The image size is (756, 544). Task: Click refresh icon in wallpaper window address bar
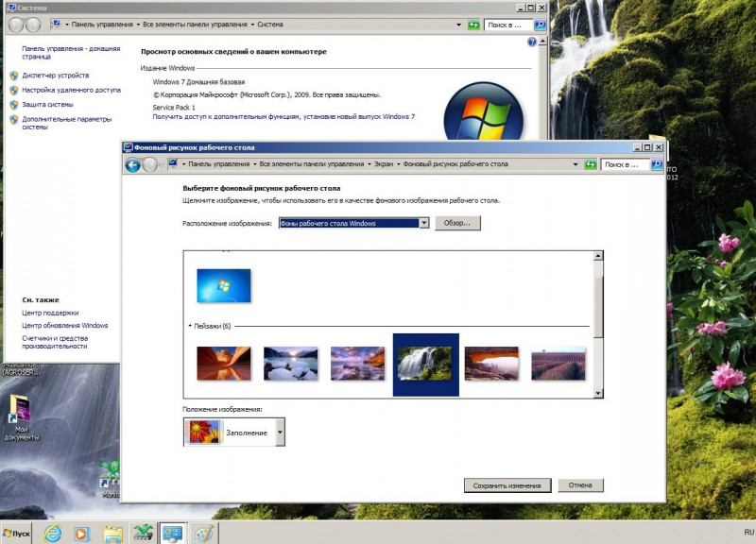[x=591, y=164]
